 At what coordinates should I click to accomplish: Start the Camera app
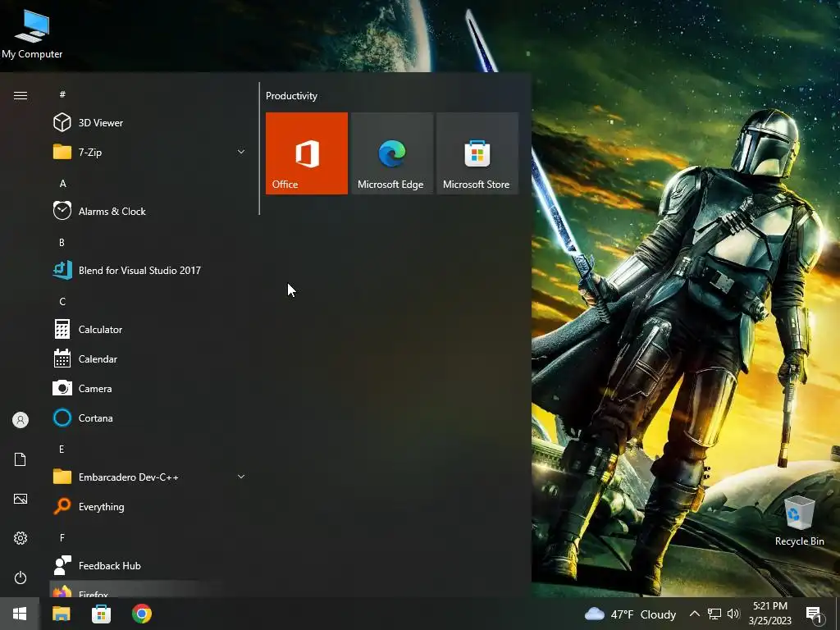149,388
